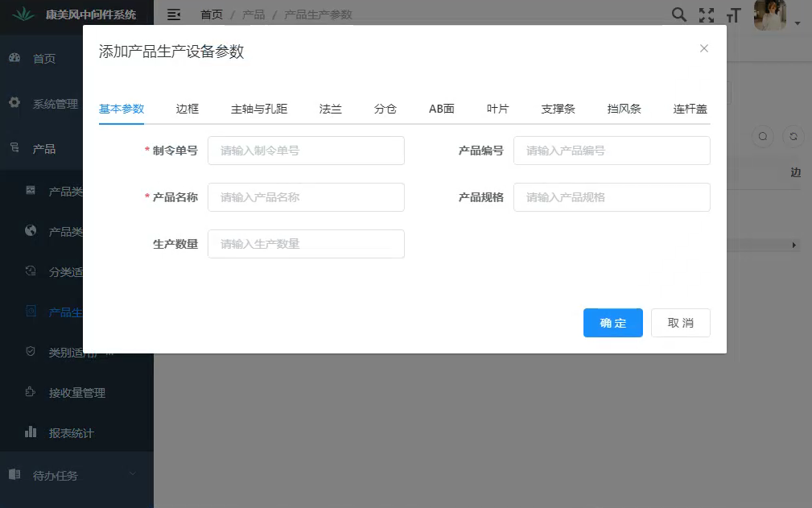Click the 首页 breadcrumb link
This screenshot has height=508, width=812.
[x=212, y=14]
